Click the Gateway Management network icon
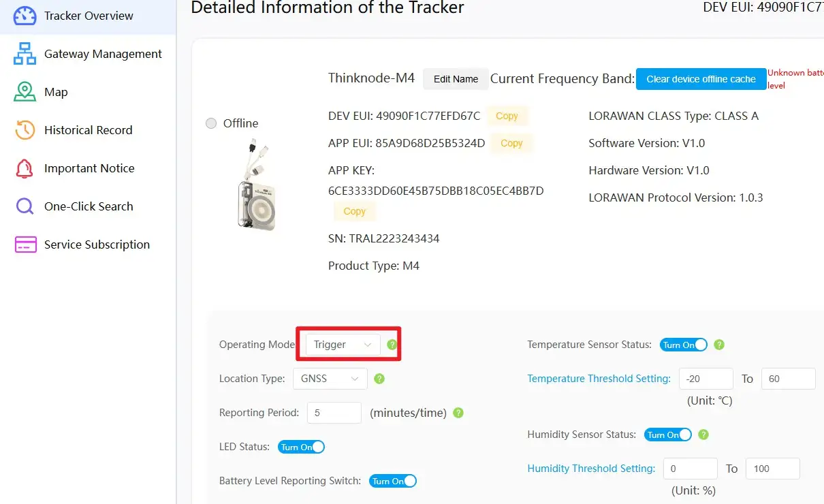The height and width of the screenshot is (504, 824). click(25, 54)
